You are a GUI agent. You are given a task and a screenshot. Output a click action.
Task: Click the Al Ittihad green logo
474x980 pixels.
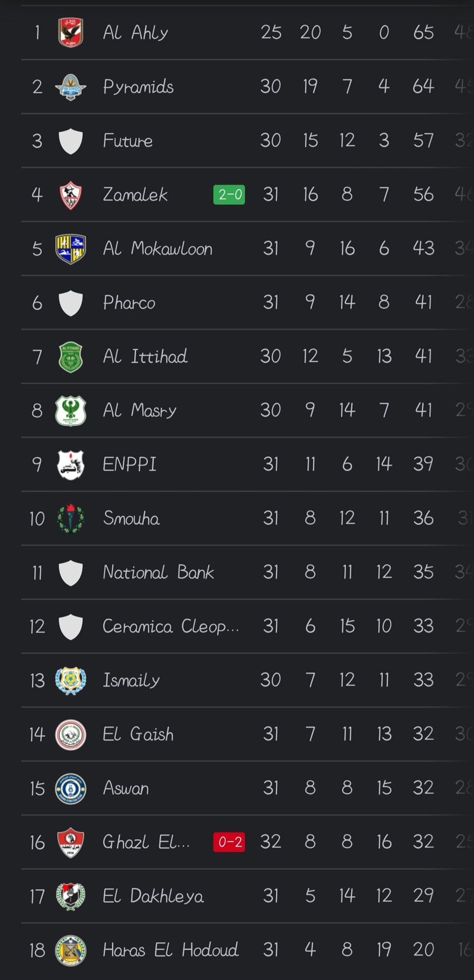point(71,357)
